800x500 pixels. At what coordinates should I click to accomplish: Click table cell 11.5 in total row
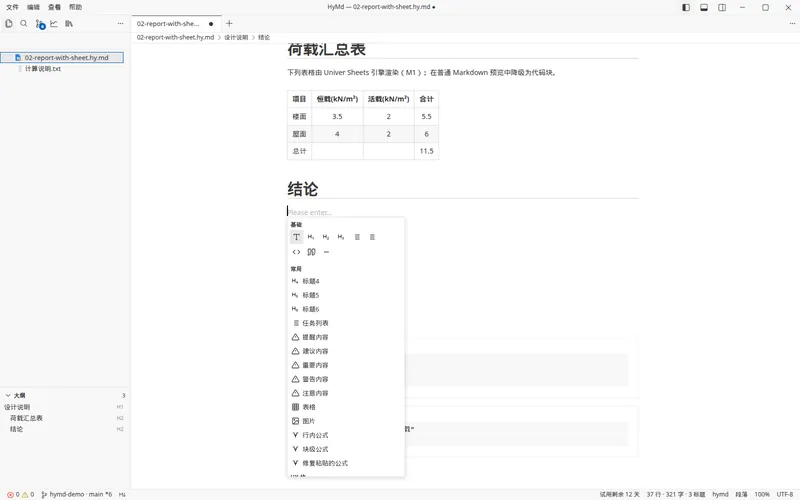[427, 151]
